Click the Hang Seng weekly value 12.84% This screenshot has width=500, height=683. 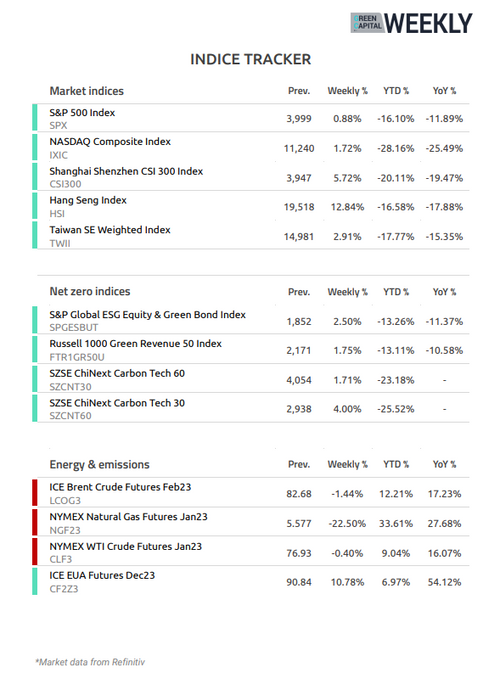(347, 207)
